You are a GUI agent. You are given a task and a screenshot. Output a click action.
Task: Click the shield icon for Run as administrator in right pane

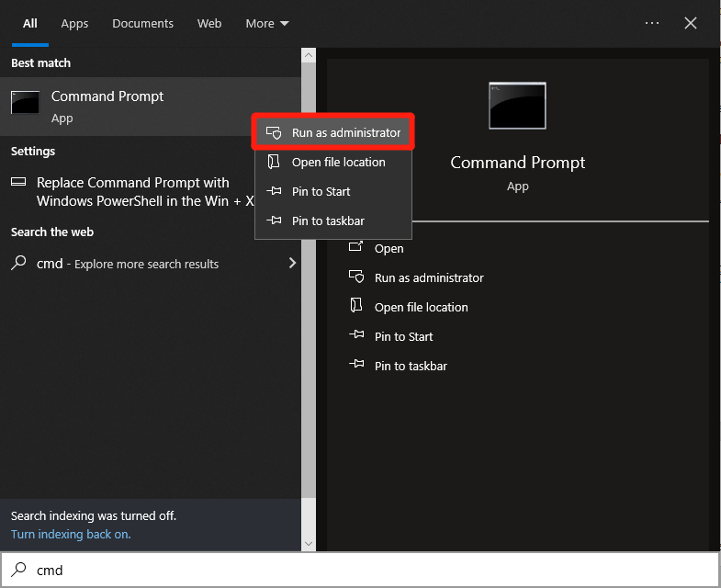point(357,277)
